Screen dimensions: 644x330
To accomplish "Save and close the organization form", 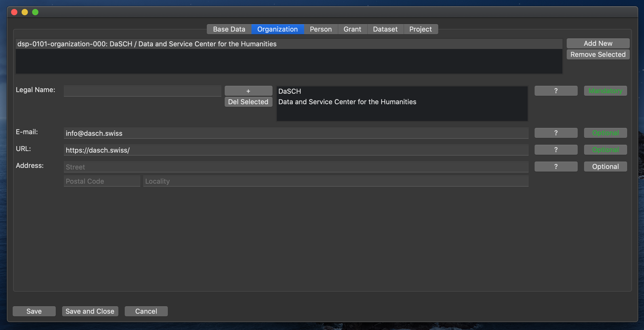I will tap(90, 311).
